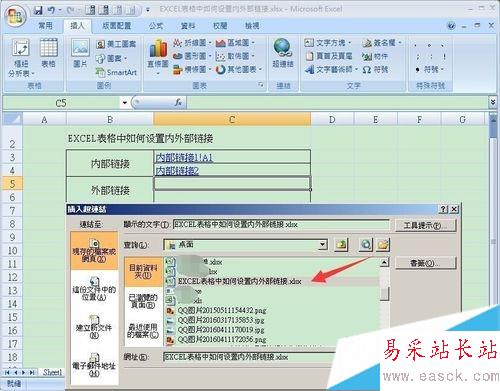Click the fx insert function icon

178,102
